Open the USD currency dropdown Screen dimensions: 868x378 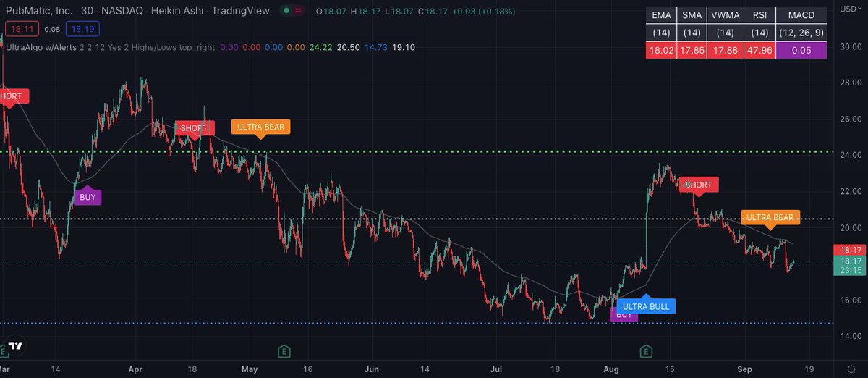851,9
